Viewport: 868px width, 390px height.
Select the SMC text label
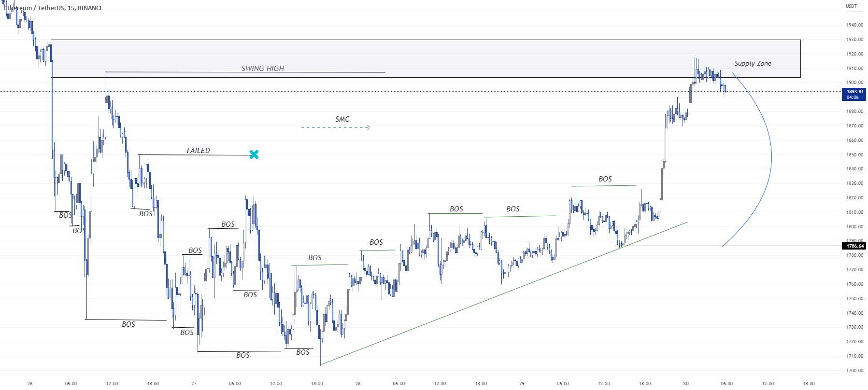pyautogui.click(x=342, y=119)
